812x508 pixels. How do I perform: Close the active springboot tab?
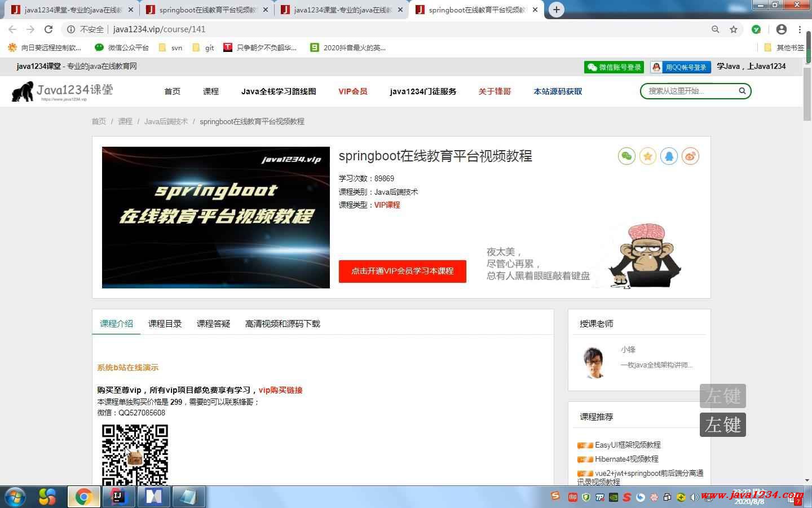tap(535, 10)
